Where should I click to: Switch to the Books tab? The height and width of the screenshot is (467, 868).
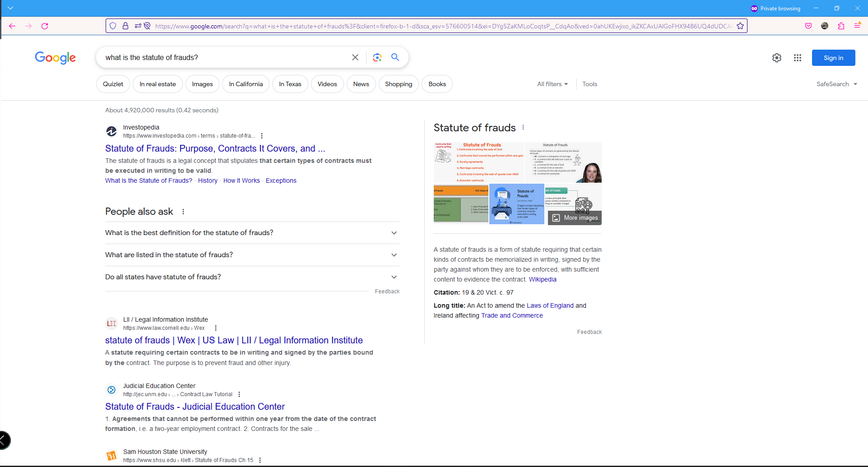tap(437, 84)
